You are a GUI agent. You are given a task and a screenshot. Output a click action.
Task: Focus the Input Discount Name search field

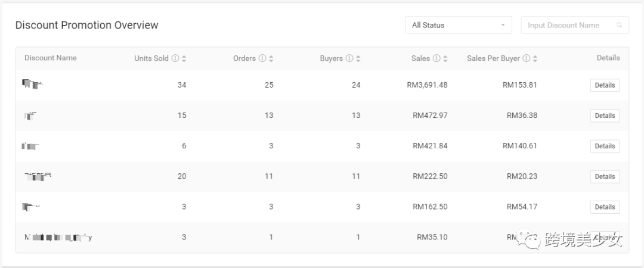tap(575, 25)
